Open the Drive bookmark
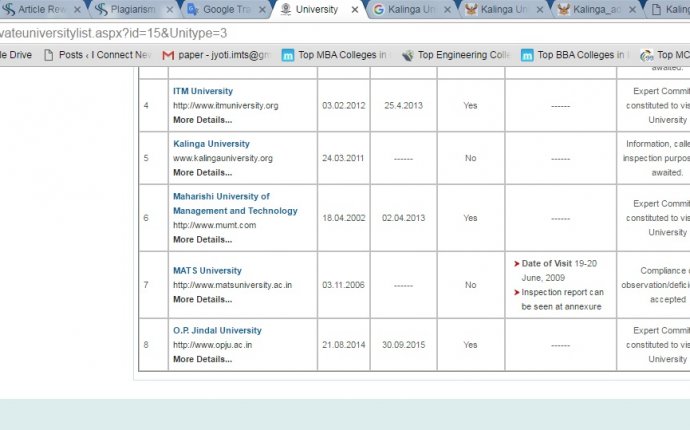 [16, 55]
